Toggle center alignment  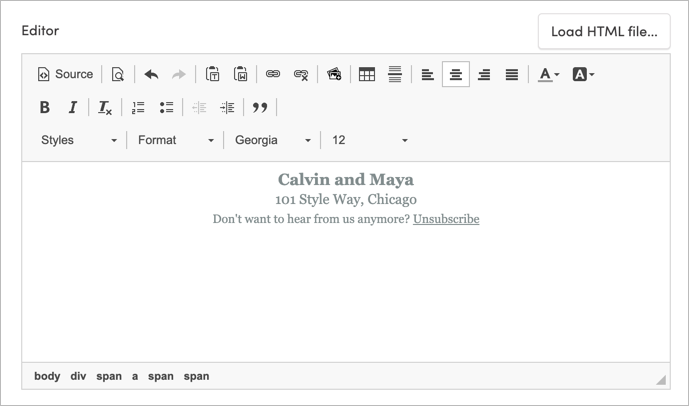click(456, 74)
